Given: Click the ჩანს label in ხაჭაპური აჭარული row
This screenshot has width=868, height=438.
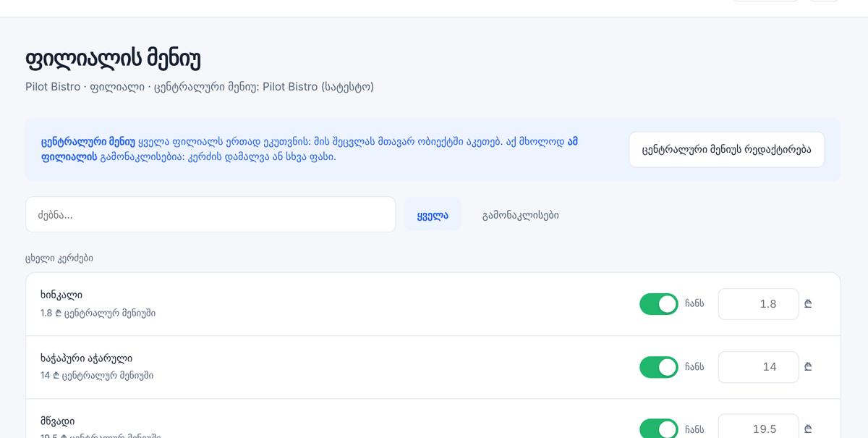Looking at the screenshot, I should tap(694, 367).
